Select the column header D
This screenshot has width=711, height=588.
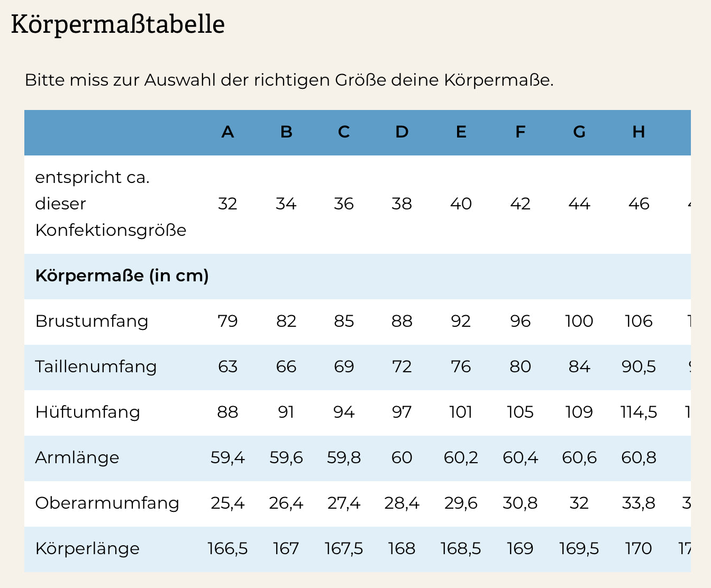click(402, 132)
